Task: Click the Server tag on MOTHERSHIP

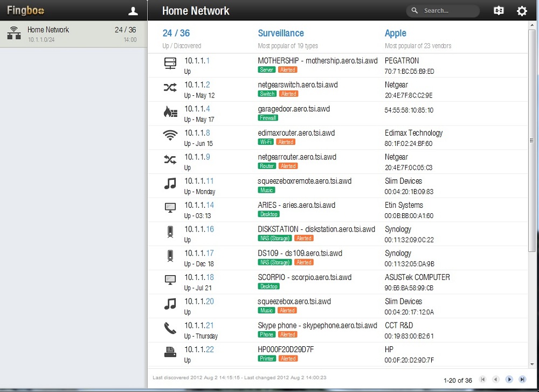Action: 266,69
